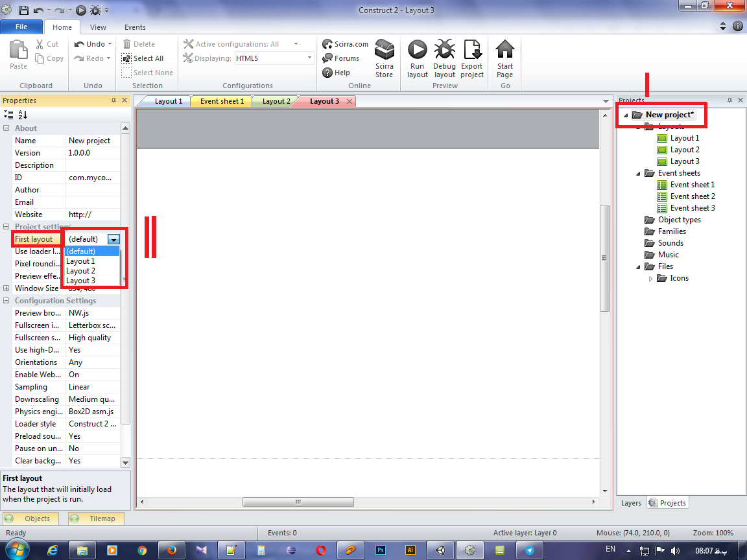
Task: Click the Cut scissors icon
Action: (x=40, y=44)
